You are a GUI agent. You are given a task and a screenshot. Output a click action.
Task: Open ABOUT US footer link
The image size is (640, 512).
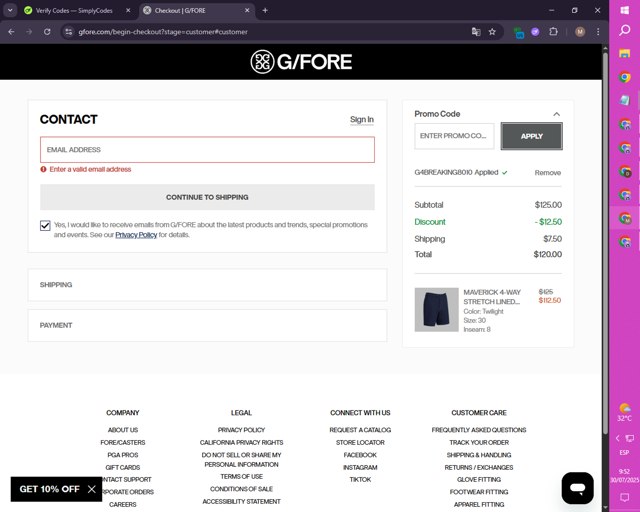[123, 430]
